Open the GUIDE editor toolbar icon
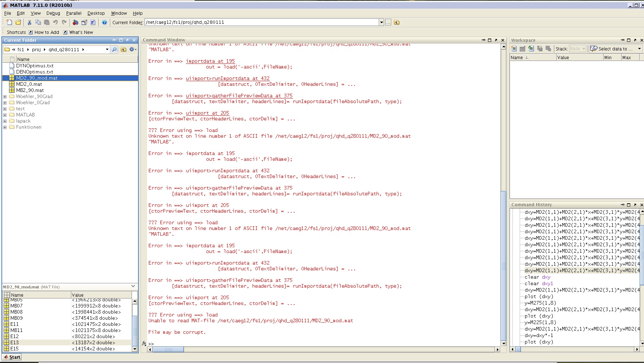644x363 pixels. [x=84, y=22]
